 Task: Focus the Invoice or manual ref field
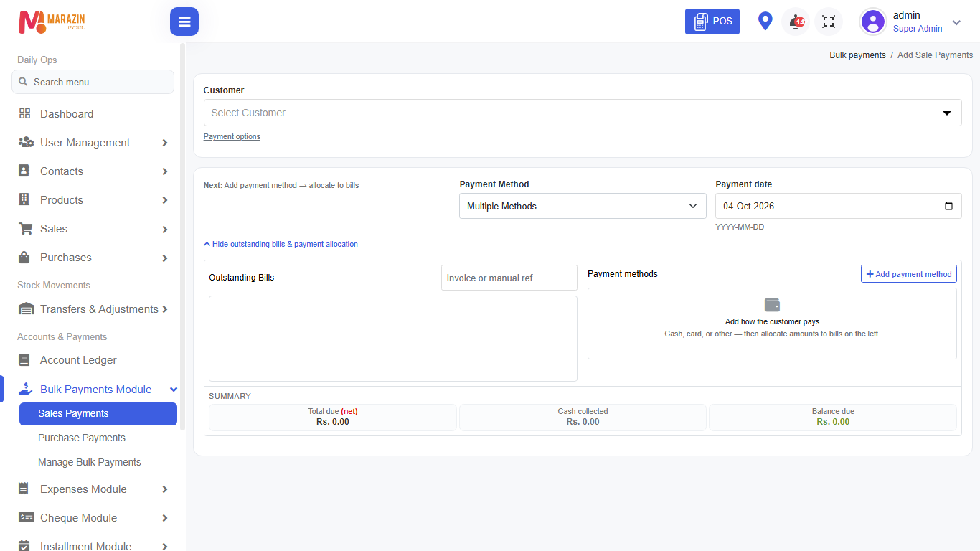click(x=509, y=278)
